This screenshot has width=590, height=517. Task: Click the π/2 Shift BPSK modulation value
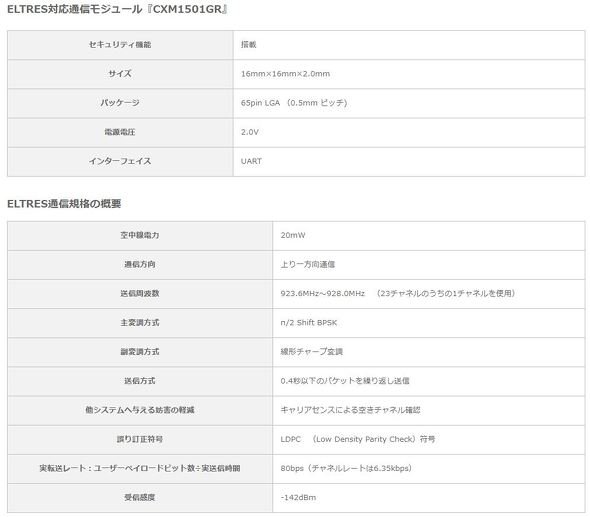pos(309,322)
